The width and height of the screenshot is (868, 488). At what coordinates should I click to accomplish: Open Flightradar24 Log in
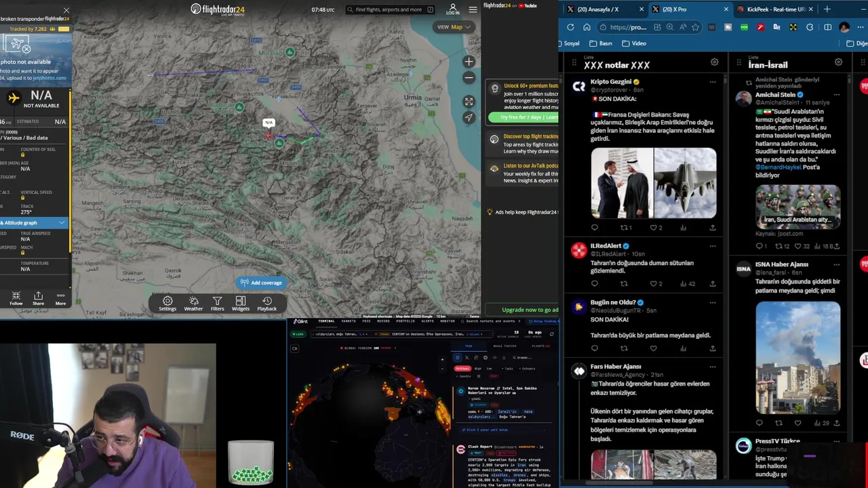tap(453, 9)
